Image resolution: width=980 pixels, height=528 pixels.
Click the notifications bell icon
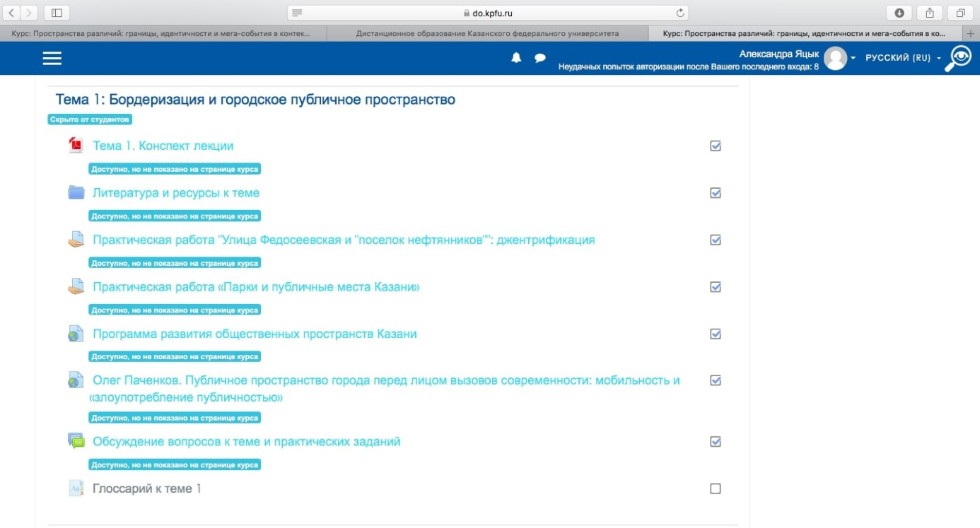(x=516, y=58)
